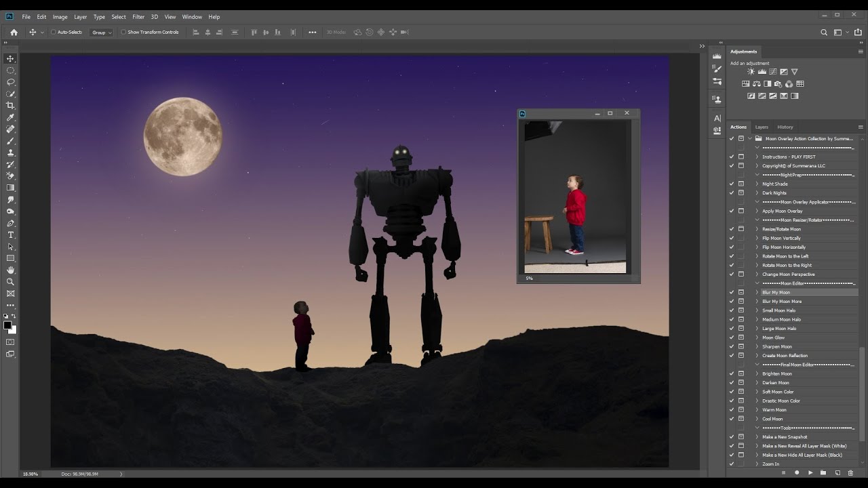Open the Window menu

click(192, 17)
